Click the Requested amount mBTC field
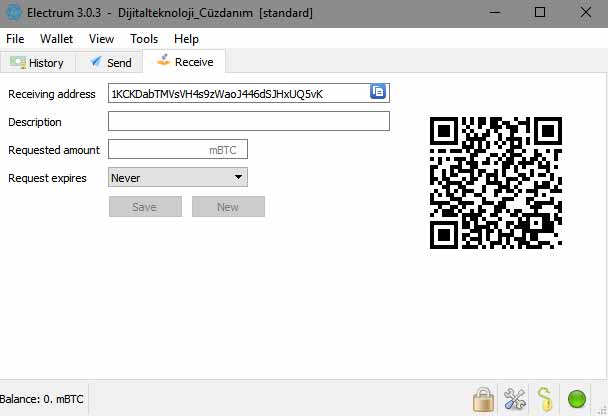Image resolution: width=608 pixels, height=416 pixels. tap(178, 149)
